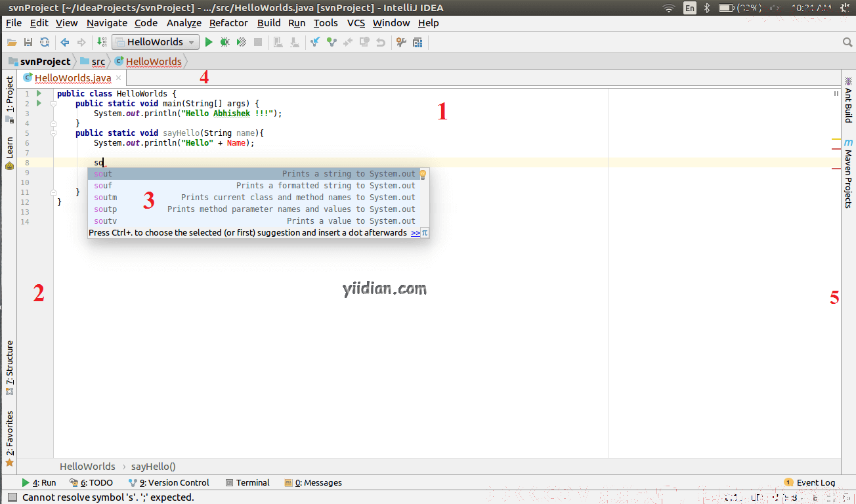Select the soutv completion suggestion

259,221
